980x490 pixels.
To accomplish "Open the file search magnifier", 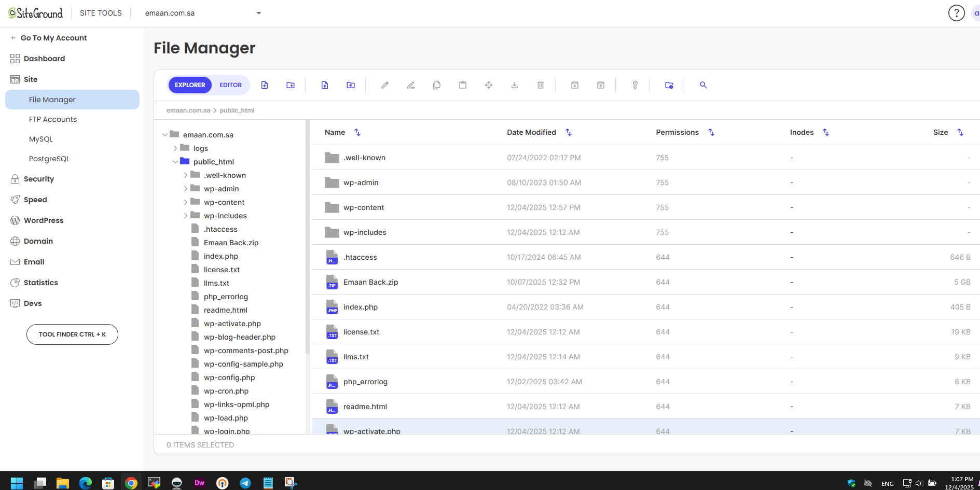I will (x=703, y=85).
